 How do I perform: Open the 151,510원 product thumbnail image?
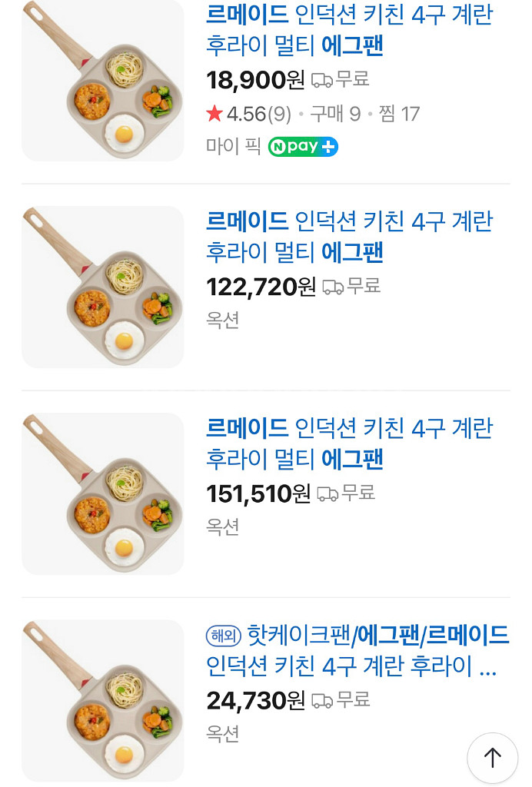[102, 493]
